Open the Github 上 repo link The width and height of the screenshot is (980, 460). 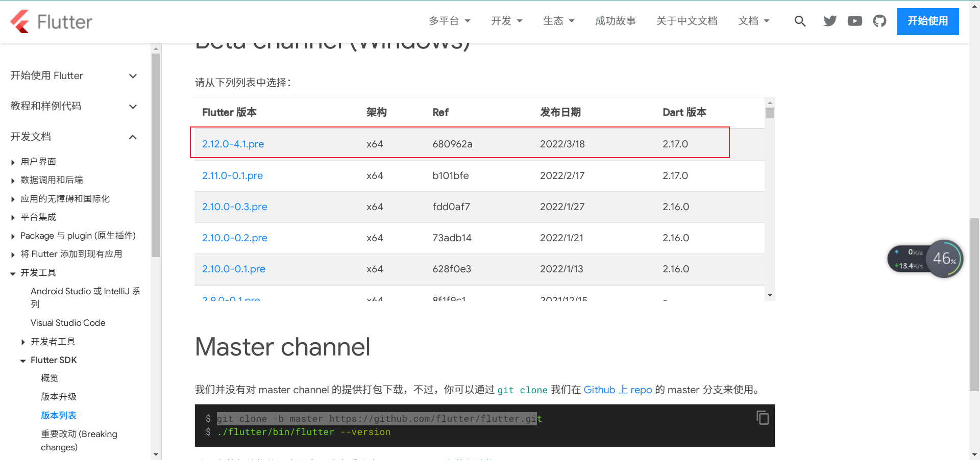[618, 390]
